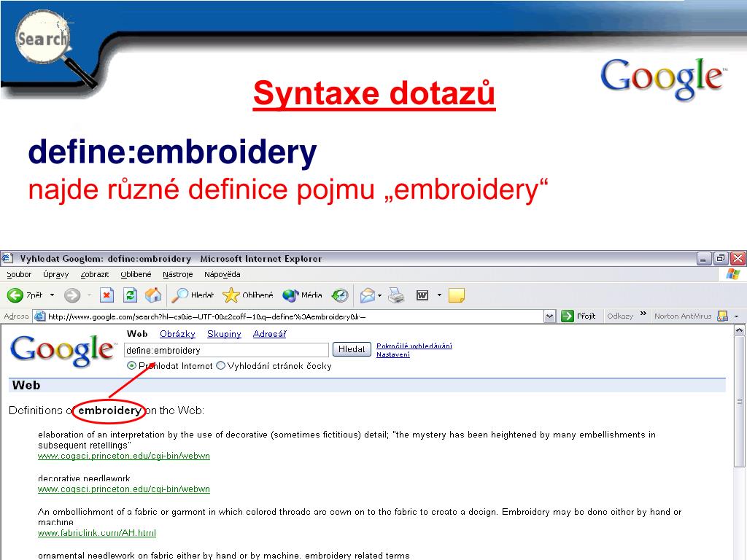747x560 pixels.
Task: Close the Internet Explorer window
Action: 738,259
